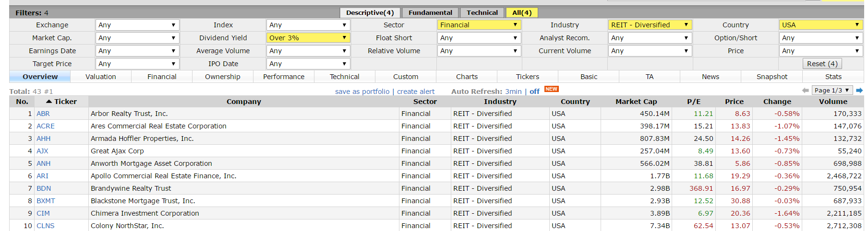Go to previous page arrow icon
This screenshot has width=868, height=231.
pyautogui.click(x=805, y=90)
